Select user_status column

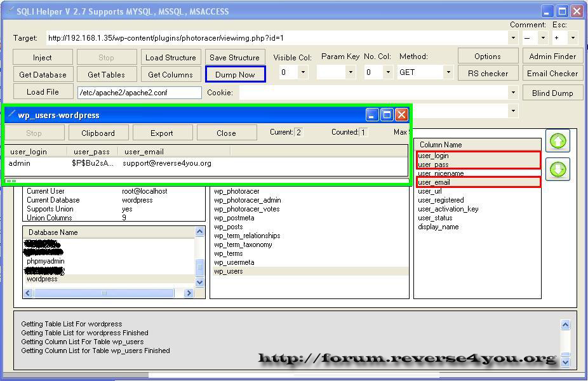(478, 218)
